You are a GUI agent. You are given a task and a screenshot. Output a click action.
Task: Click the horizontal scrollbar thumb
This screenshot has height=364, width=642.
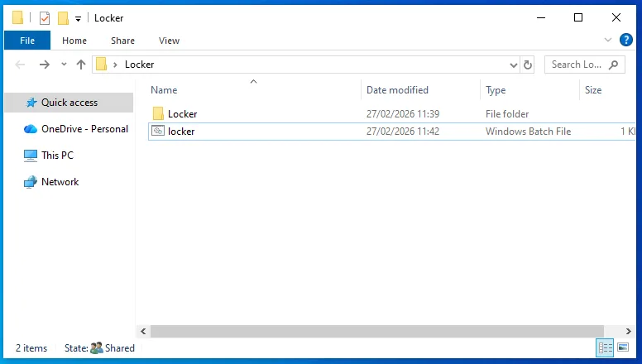pyautogui.click(x=377, y=331)
